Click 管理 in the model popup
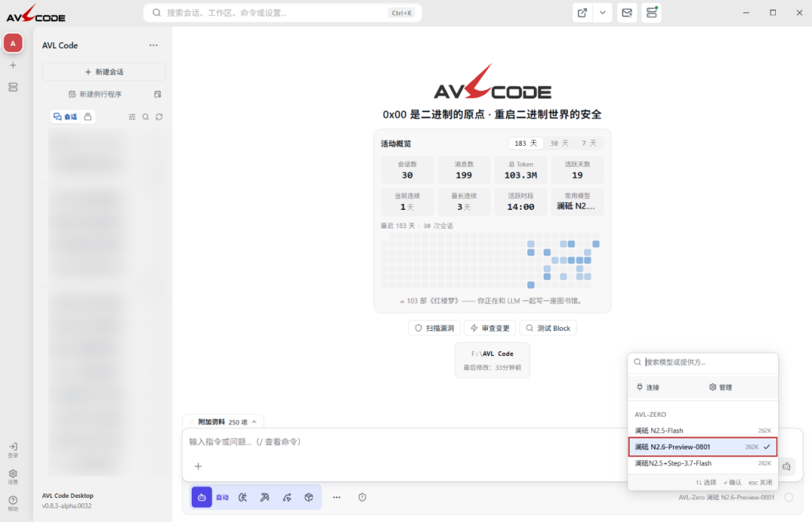This screenshot has height=522, width=812. click(720, 387)
